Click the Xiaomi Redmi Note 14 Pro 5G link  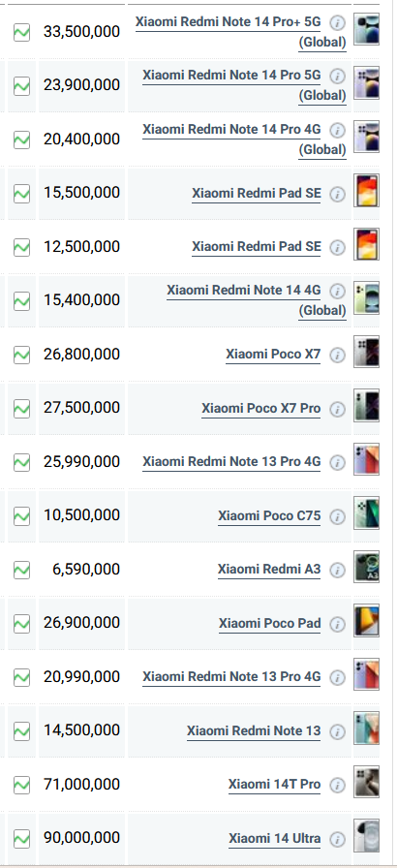pyautogui.click(x=244, y=85)
